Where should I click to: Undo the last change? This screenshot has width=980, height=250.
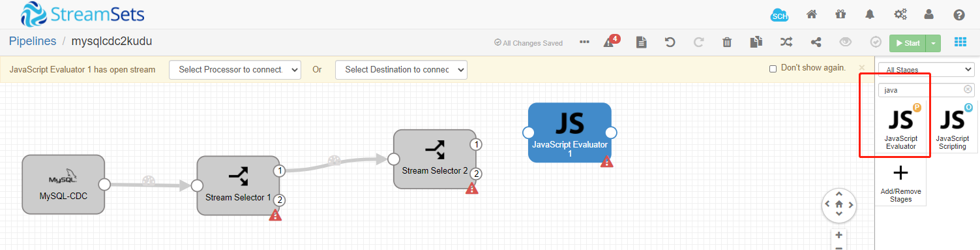tap(670, 42)
